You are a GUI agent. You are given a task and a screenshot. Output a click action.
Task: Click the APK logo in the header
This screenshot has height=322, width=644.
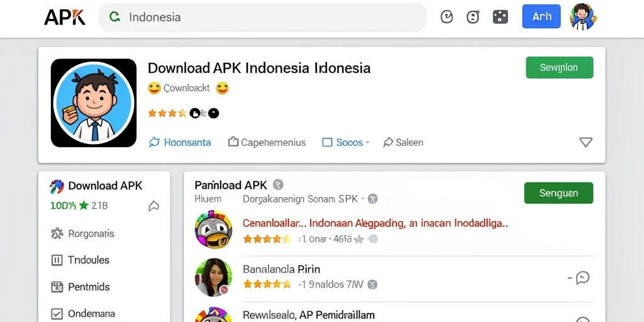point(65,17)
